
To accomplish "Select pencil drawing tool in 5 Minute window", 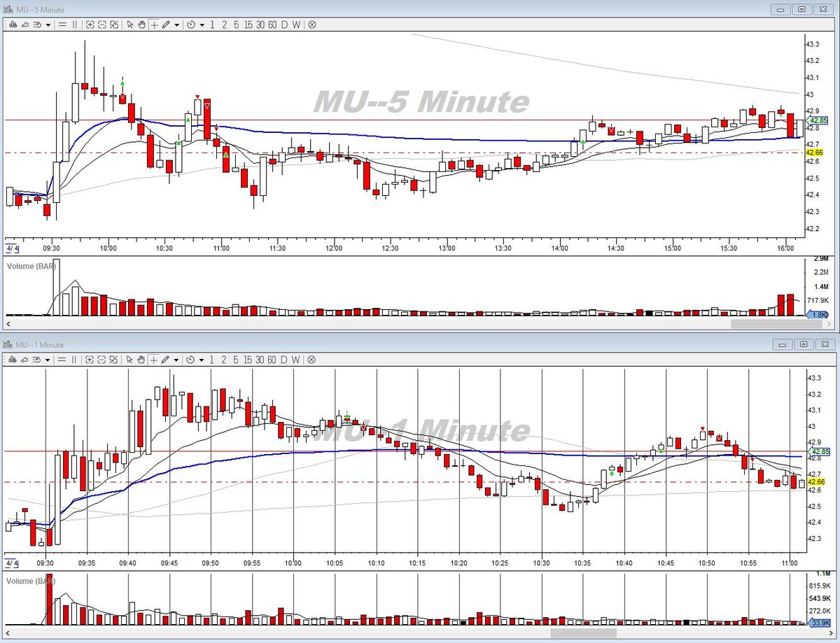I will pyautogui.click(x=166, y=24).
